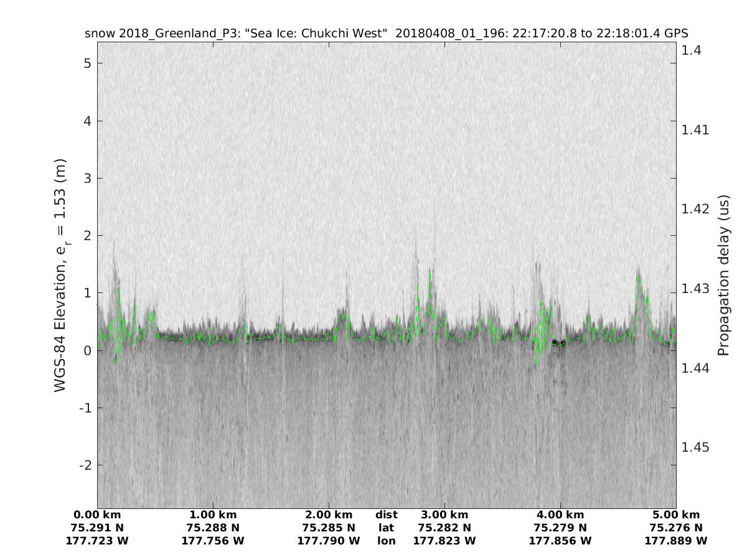Select the 1.00 km distance tick label

pos(213,515)
